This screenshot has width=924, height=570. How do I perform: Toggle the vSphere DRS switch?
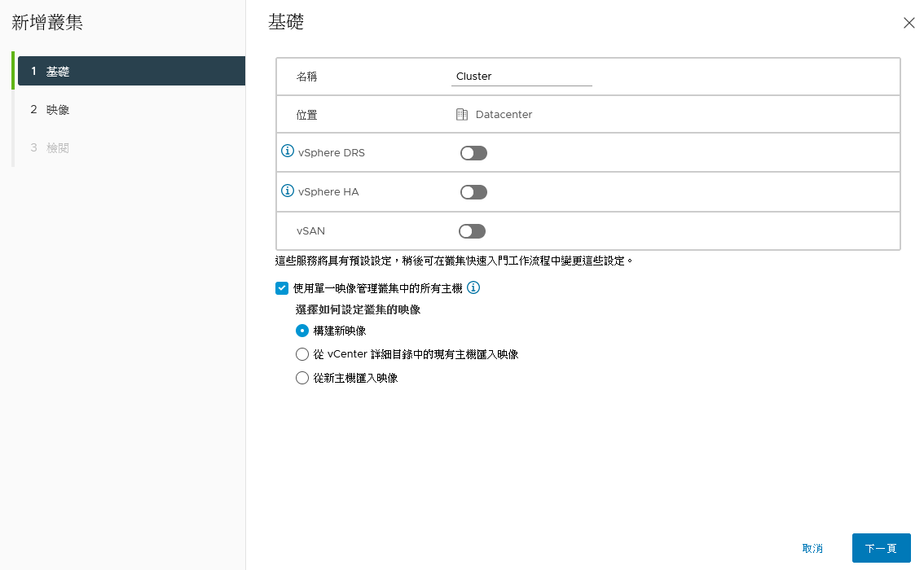click(x=473, y=153)
